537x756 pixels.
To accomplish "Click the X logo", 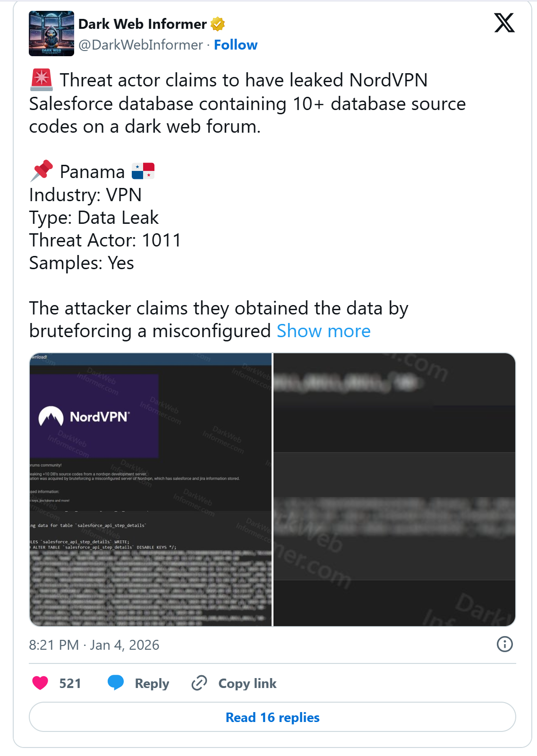I will pyautogui.click(x=504, y=23).
